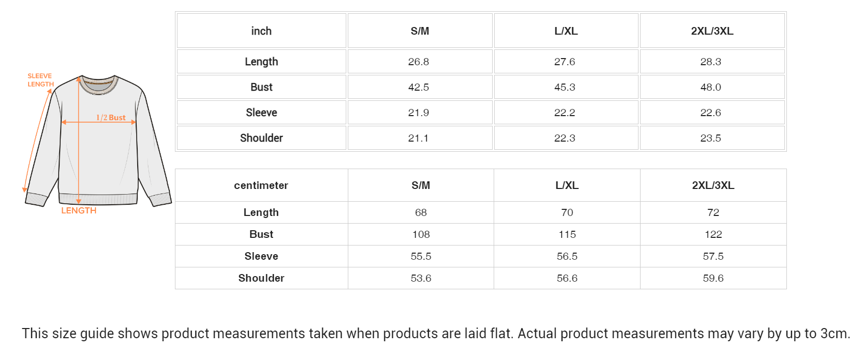Click the L/XL header in the inch table
The image size is (868, 354).
(566, 31)
